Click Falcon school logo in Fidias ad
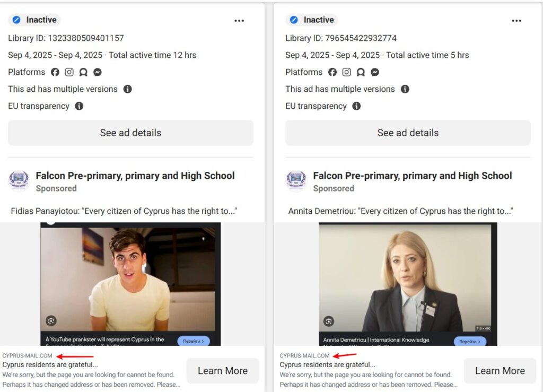The width and height of the screenshot is (543, 392). [x=19, y=180]
